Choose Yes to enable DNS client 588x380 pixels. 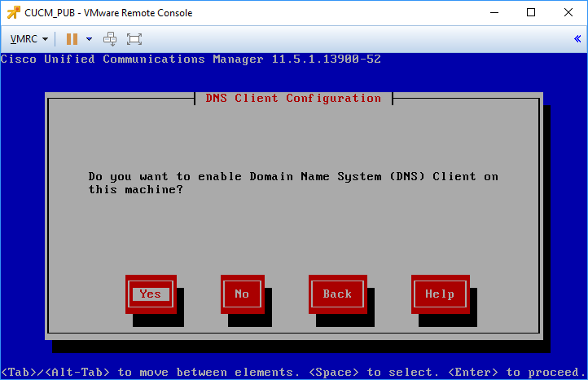tap(151, 294)
